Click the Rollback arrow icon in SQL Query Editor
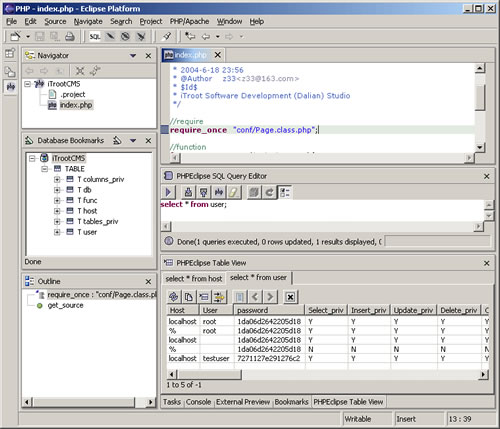The height and width of the screenshot is (429, 500). 269,192
